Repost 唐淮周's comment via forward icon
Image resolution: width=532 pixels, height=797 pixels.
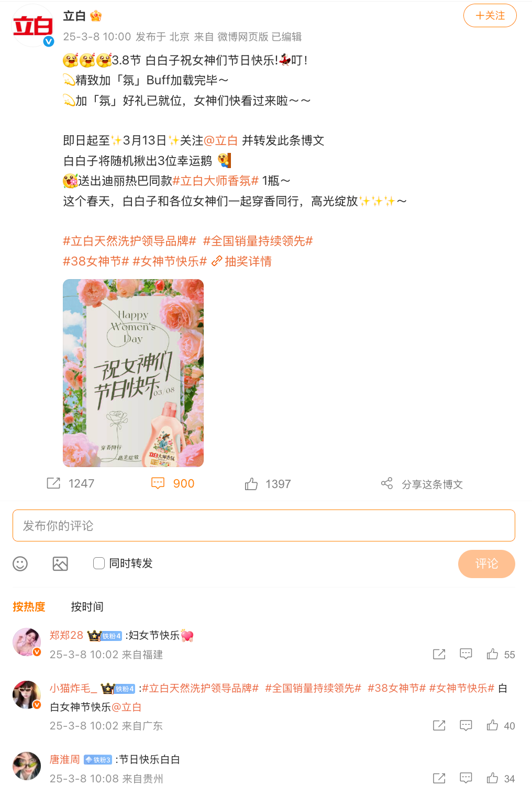[439, 778]
